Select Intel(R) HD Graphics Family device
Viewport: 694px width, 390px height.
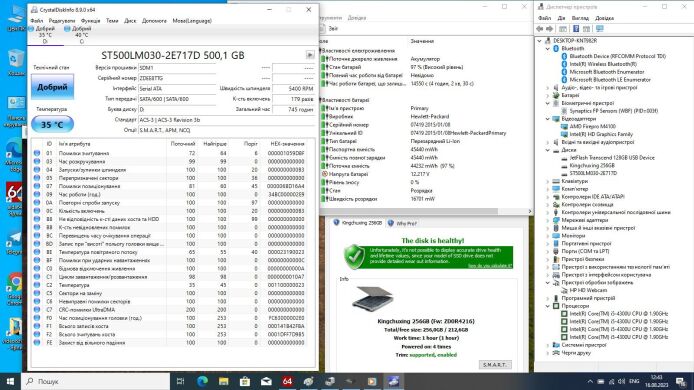pyautogui.click(x=601, y=134)
